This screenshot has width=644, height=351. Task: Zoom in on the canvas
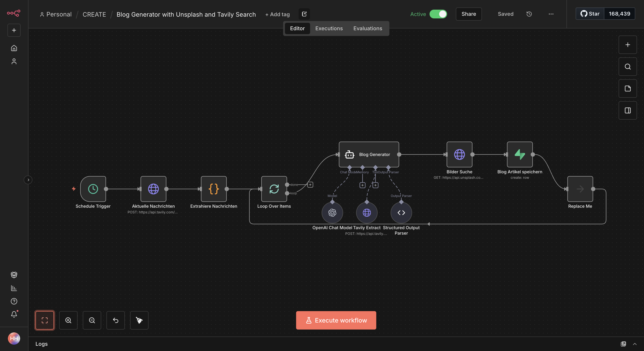coord(68,320)
